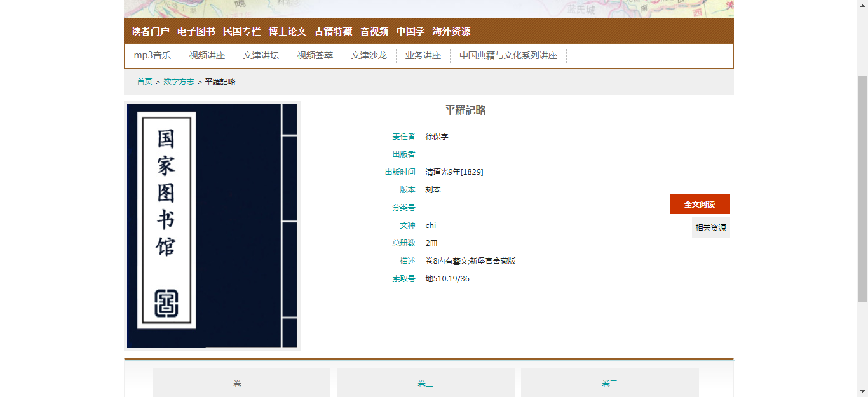The width and height of the screenshot is (868, 397).
Task: Open 音视频 navigation item
Action: [374, 31]
